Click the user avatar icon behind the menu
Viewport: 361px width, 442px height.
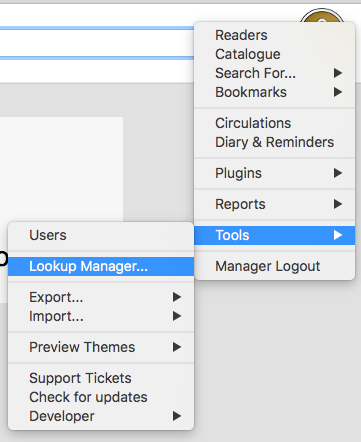click(322, 16)
